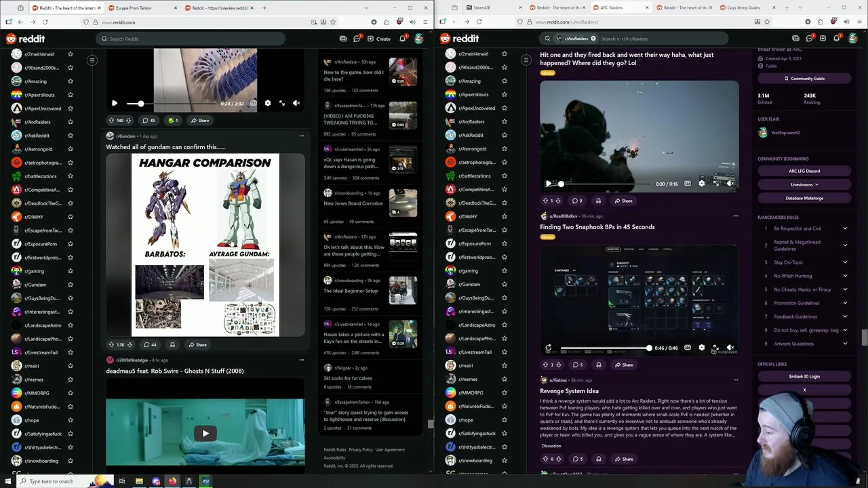Image resolution: width=868 pixels, height=488 pixels.
Task: Toggle favorite star for r/memes in left sidebar
Action: tap(70, 380)
